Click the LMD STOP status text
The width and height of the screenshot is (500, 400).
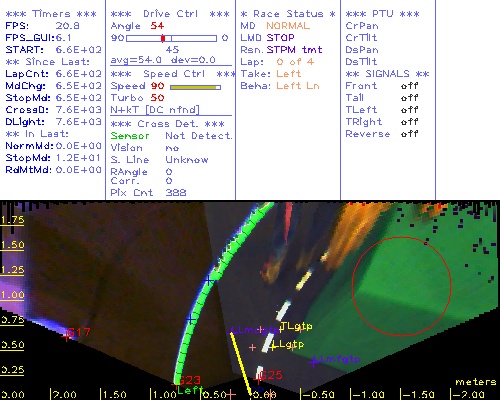coord(267,38)
